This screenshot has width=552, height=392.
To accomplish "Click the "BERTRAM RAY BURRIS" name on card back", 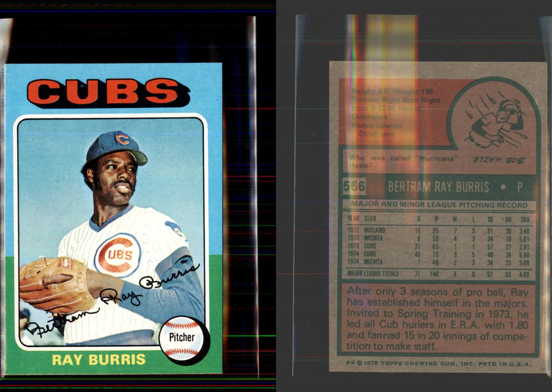I will point(438,187).
